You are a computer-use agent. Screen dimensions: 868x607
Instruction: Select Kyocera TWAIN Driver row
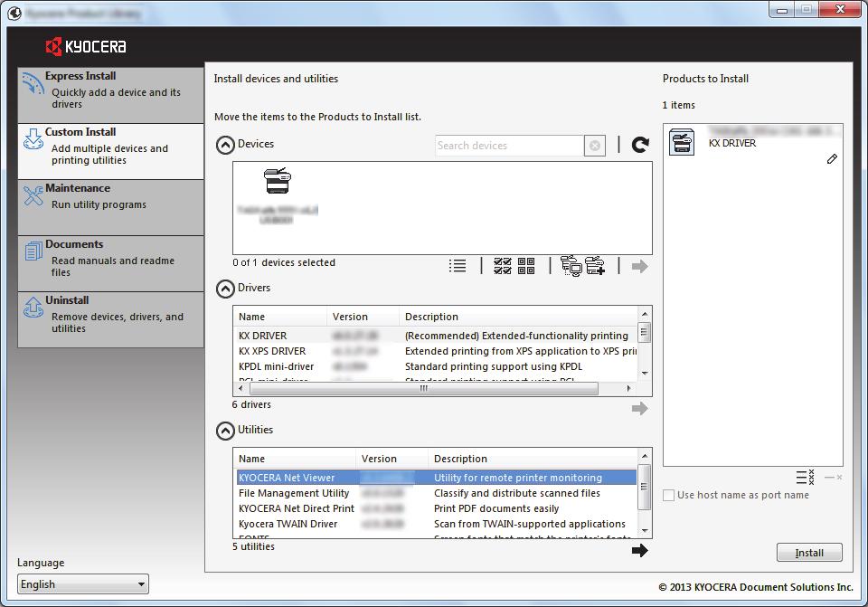point(436,524)
